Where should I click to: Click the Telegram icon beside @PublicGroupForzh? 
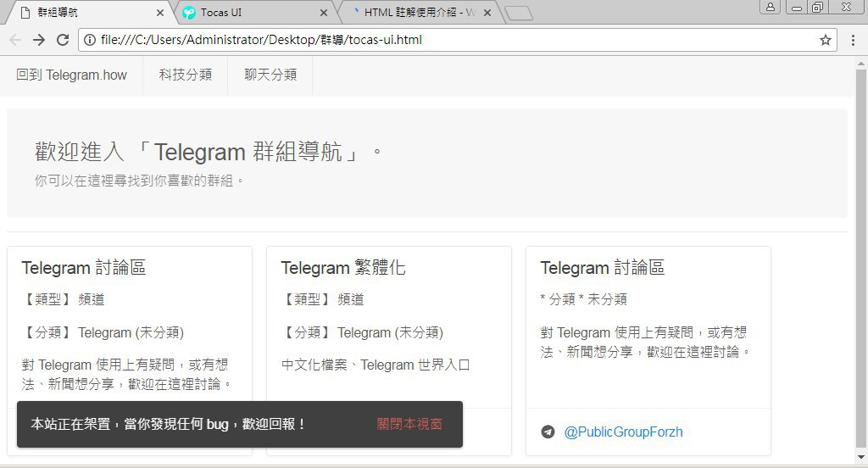[548, 432]
